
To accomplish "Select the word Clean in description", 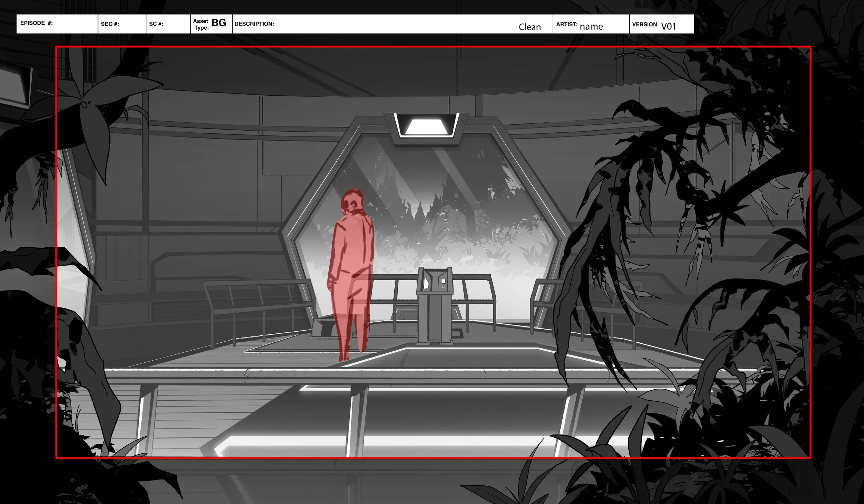I will [529, 27].
